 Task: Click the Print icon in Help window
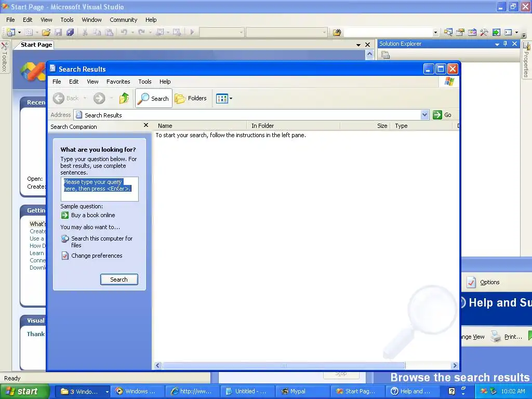pyautogui.click(x=496, y=336)
